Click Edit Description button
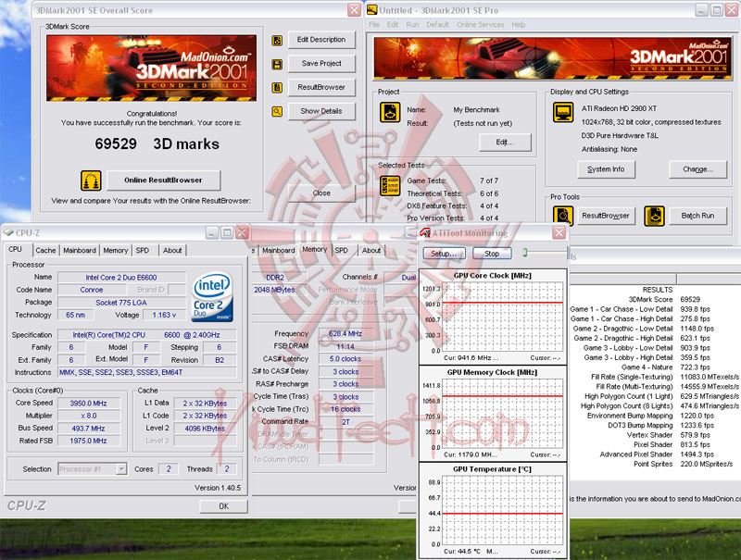This screenshot has height=560, width=741. click(x=321, y=40)
